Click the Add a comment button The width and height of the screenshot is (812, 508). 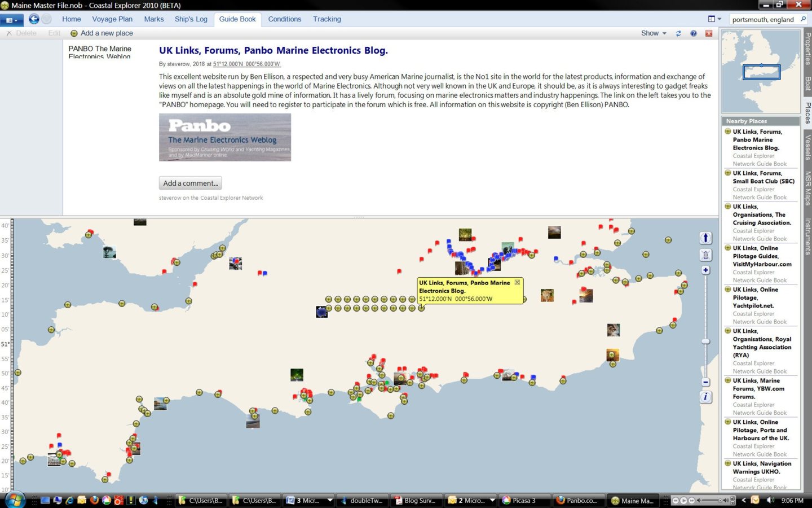coord(191,183)
